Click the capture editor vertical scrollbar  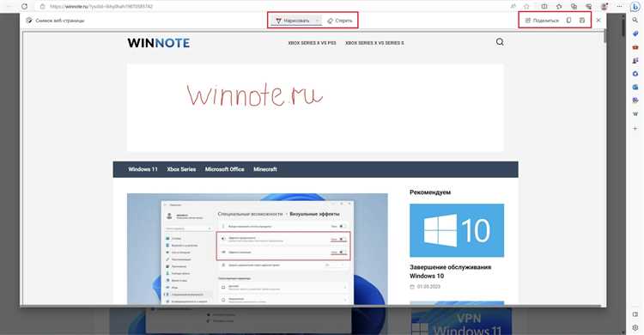point(605,37)
